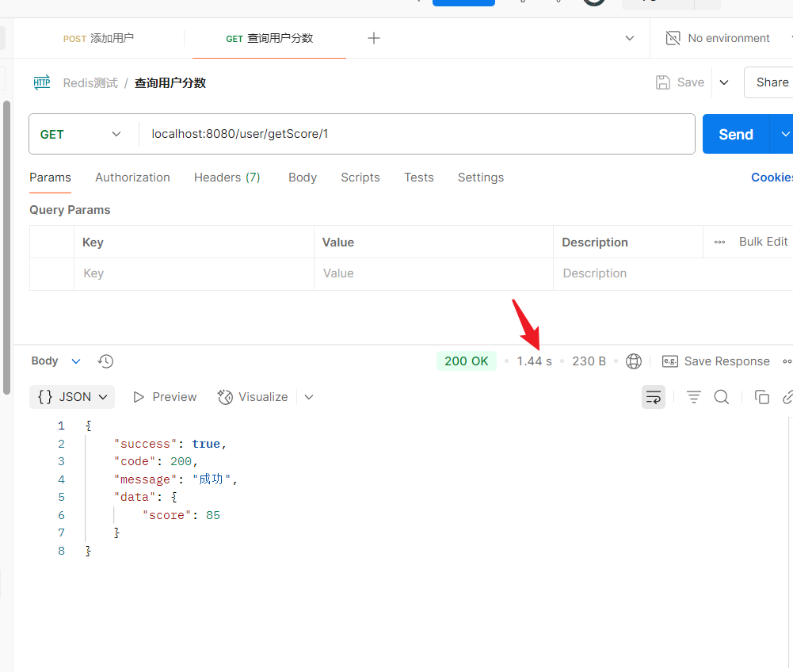Search within the response body
Image resolution: width=793 pixels, height=672 pixels.
tap(722, 397)
